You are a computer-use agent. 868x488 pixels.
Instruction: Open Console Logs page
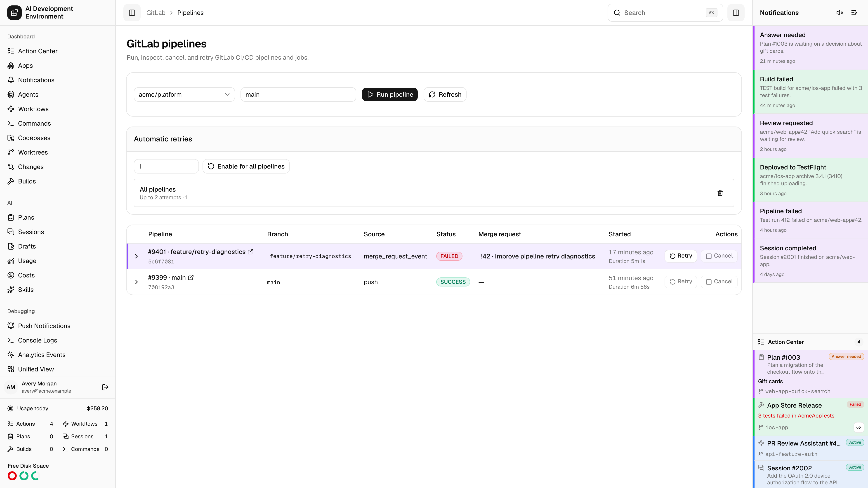(x=58, y=340)
